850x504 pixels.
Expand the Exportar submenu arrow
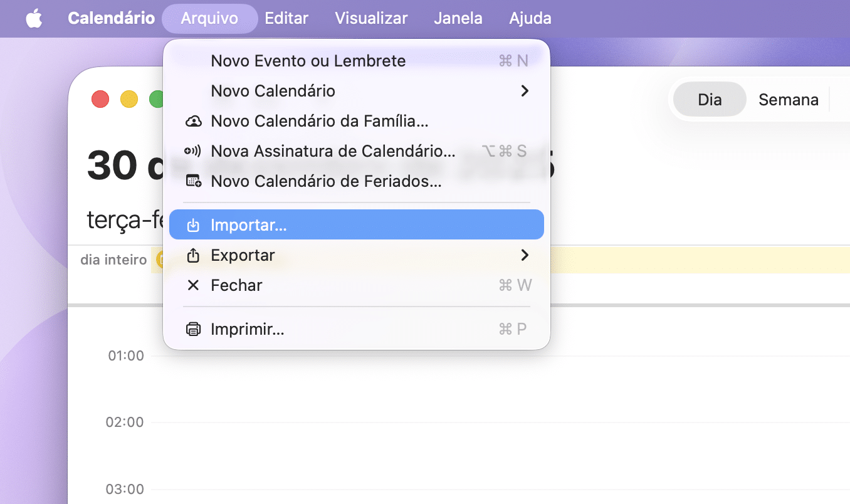[x=525, y=255]
